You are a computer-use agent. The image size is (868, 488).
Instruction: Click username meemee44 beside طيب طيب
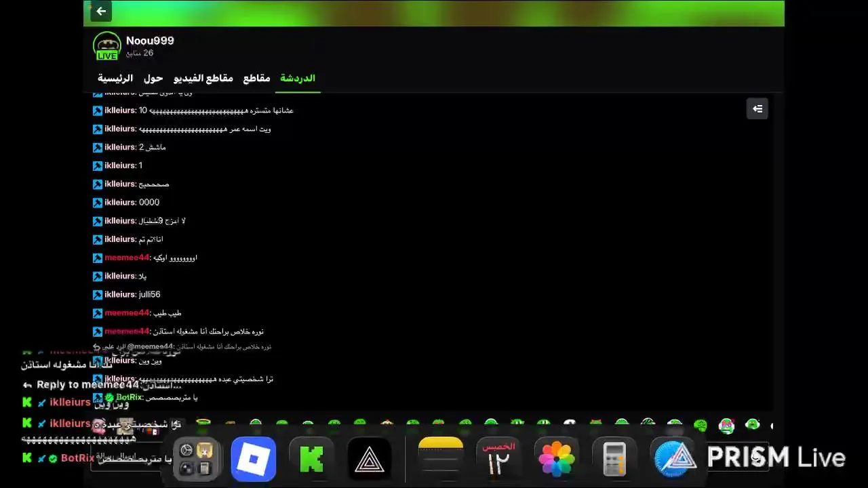pyautogui.click(x=127, y=313)
